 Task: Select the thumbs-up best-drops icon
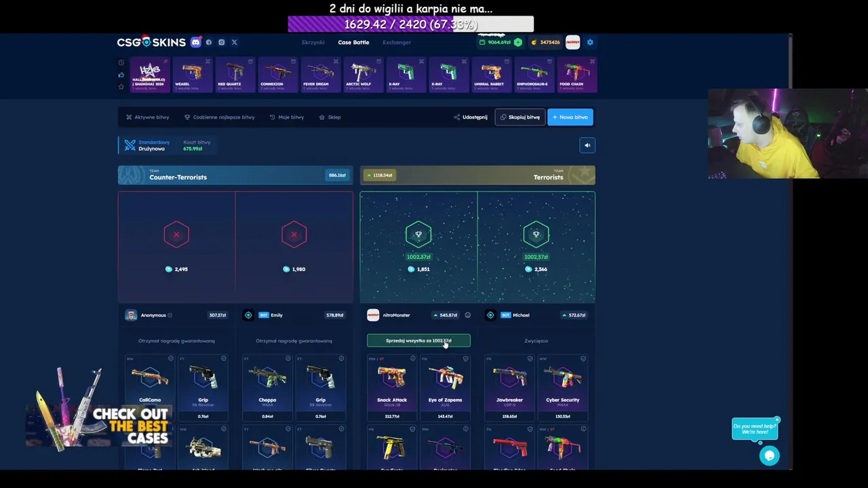[x=121, y=75]
